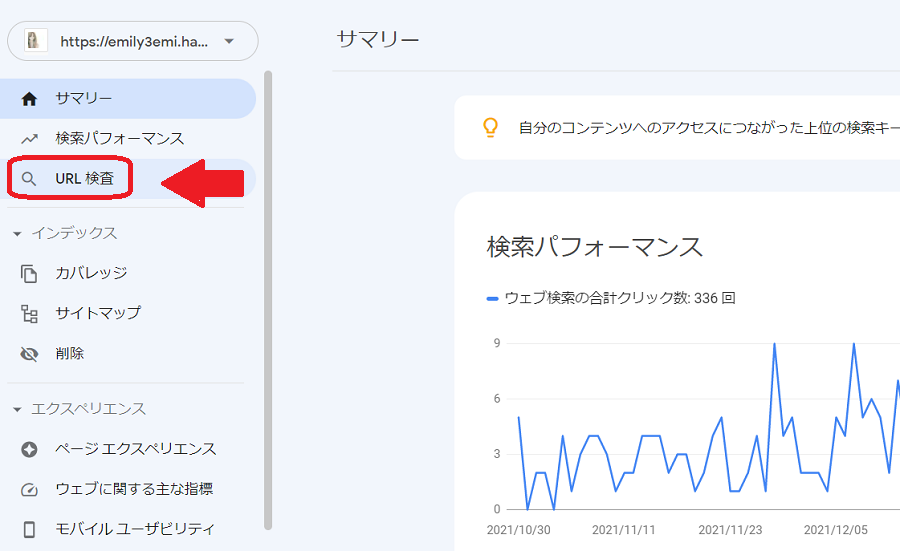Click the サマリー home icon
Image resolution: width=900 pixels, height=551 pixels.
pyautogui.click(x=29, y=99)
